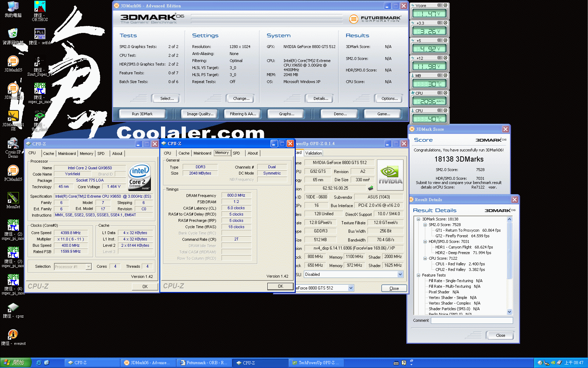
Task: Open the ORTHOS desktop shortcut
Action: click(40, 11)
